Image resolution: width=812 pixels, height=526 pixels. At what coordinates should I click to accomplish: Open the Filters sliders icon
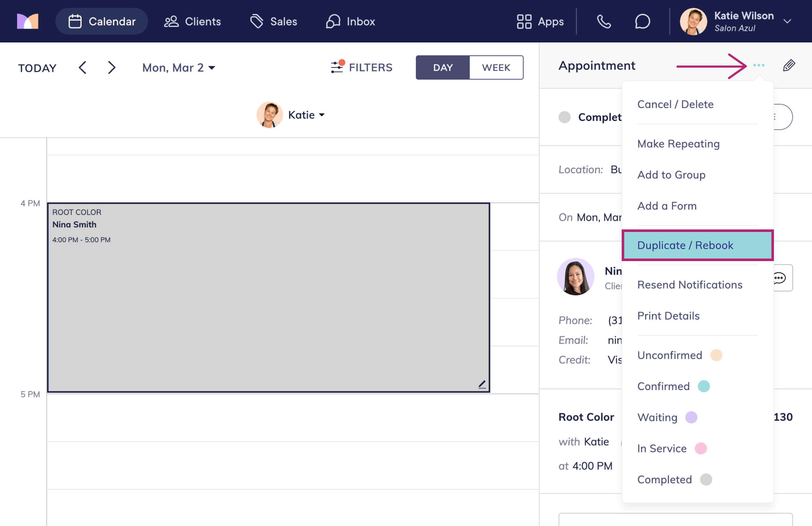(x=337, y=67)
